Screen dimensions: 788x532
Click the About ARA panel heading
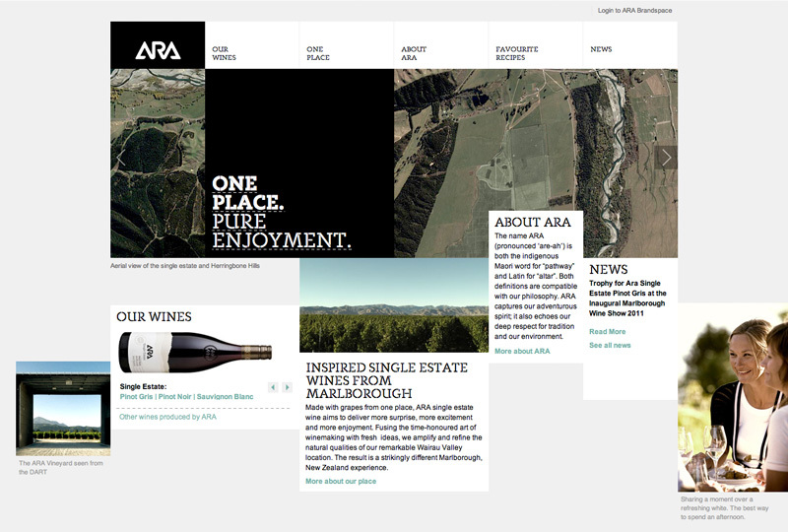(x=532, y=222)
